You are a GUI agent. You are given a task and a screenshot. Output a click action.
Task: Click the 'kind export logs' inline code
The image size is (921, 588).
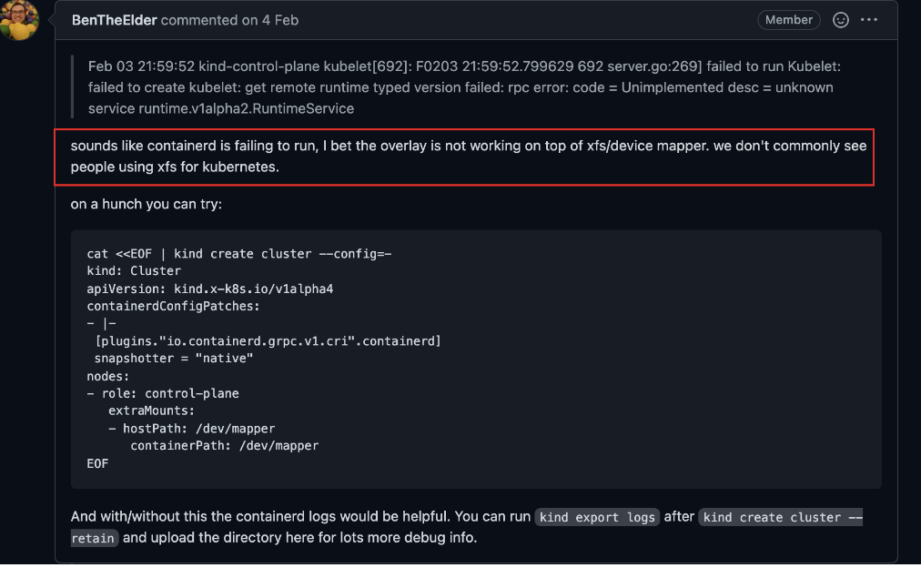pos(597,517)
